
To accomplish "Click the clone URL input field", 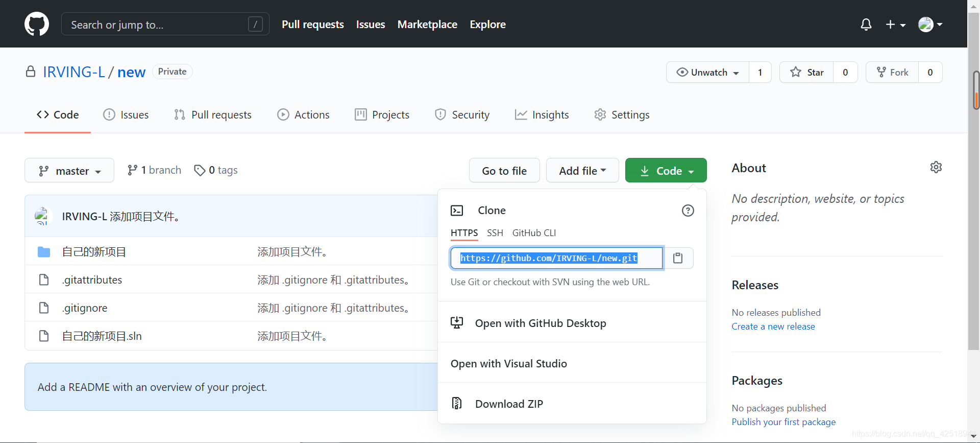I will click(556, 258).
